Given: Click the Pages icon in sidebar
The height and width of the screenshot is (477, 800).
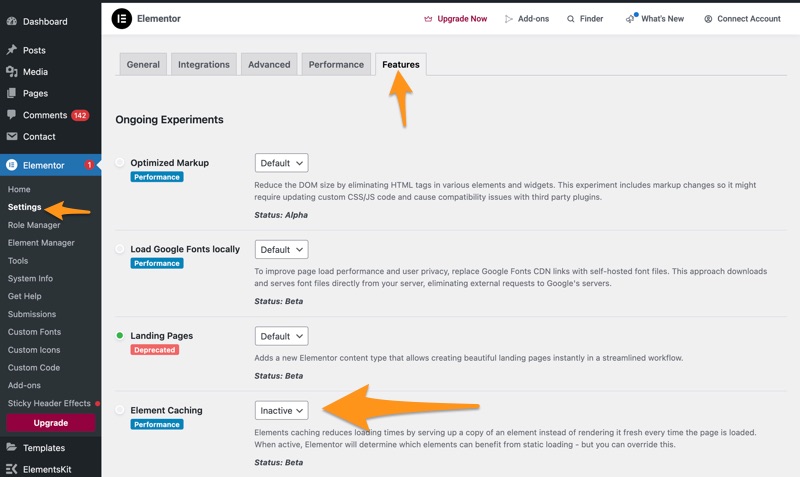Looking at the screenshot, I should 12,93.
